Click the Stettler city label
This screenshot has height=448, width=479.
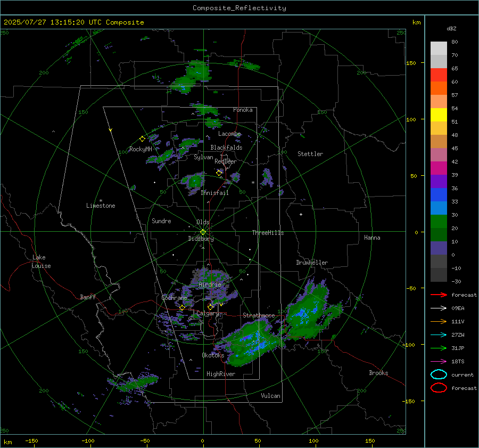[310, 154]
